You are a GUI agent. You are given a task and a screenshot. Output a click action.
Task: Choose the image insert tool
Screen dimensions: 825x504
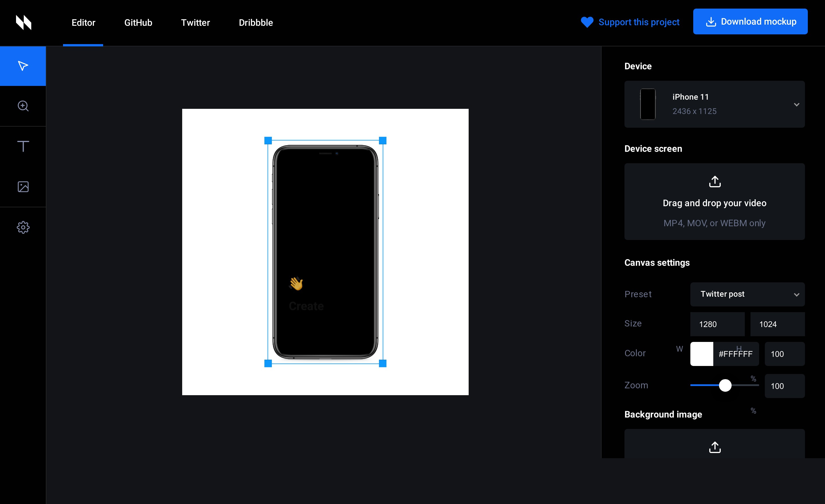[23, 187]
